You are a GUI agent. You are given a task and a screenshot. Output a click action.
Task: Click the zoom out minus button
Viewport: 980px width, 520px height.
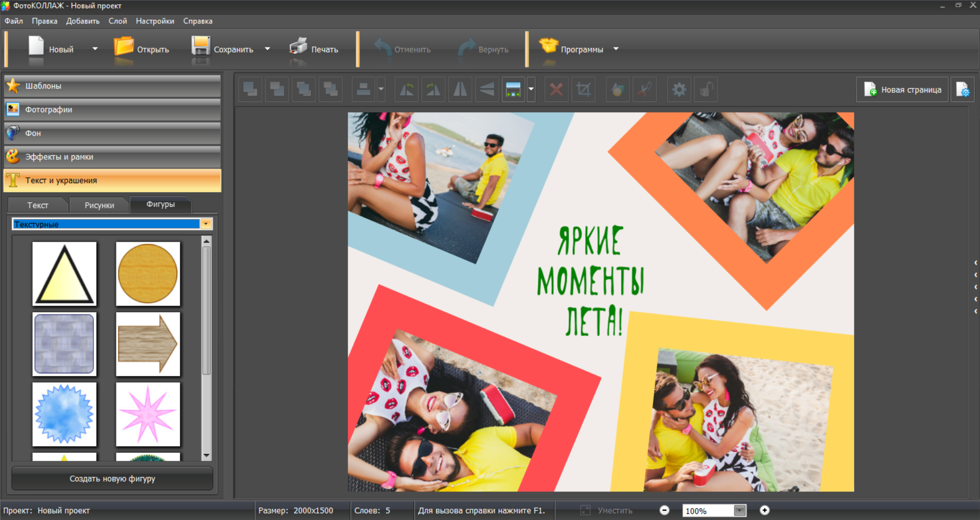664,510
